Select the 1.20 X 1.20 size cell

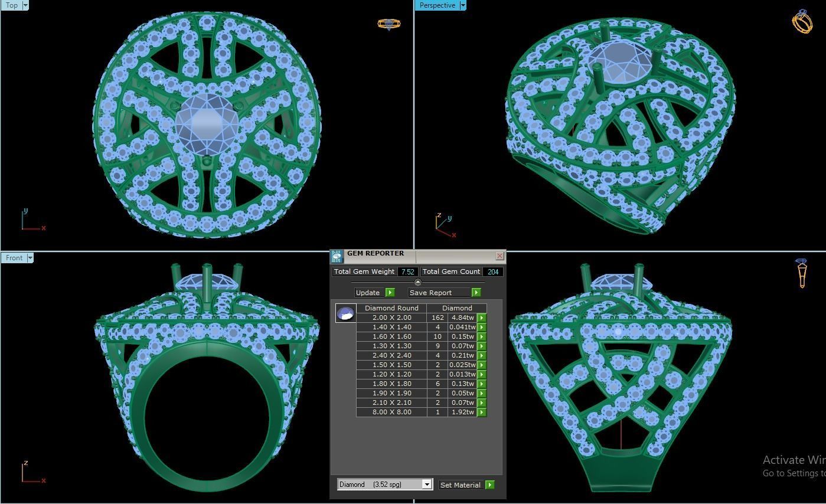pyautogui.click(x=391, y=374)
